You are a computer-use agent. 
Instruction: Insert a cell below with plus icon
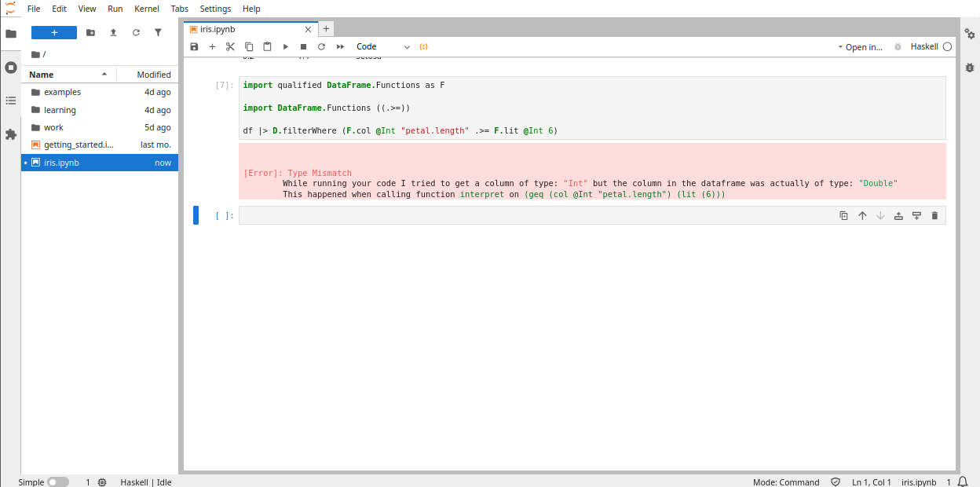(212, 47)
